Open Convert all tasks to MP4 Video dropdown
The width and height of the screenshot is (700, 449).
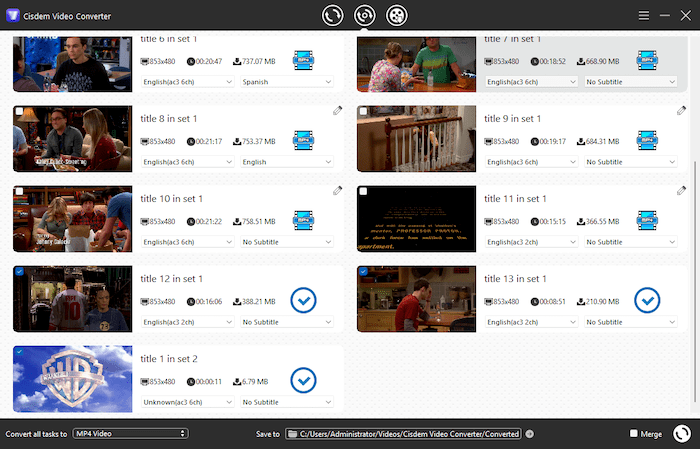130,433
